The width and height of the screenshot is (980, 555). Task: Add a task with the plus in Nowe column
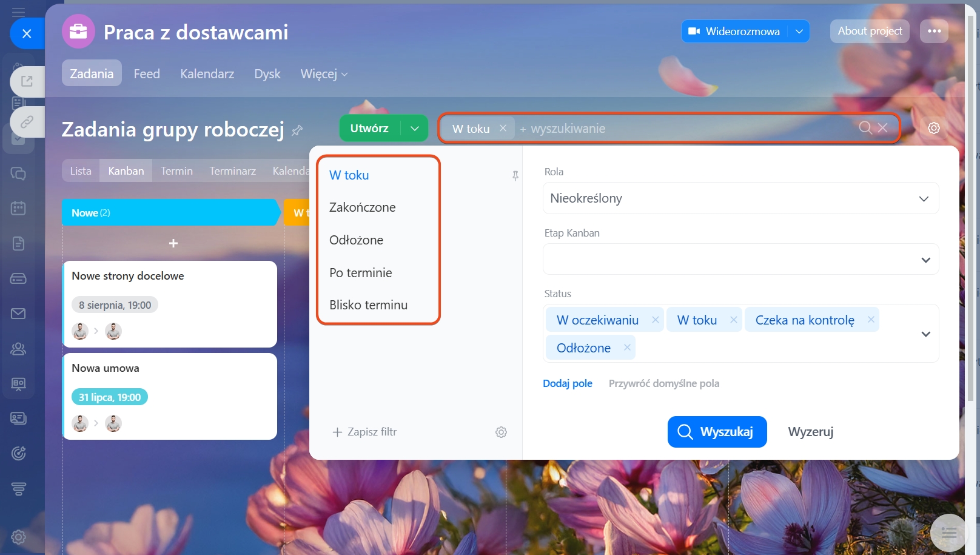click(x=173, y=243)
